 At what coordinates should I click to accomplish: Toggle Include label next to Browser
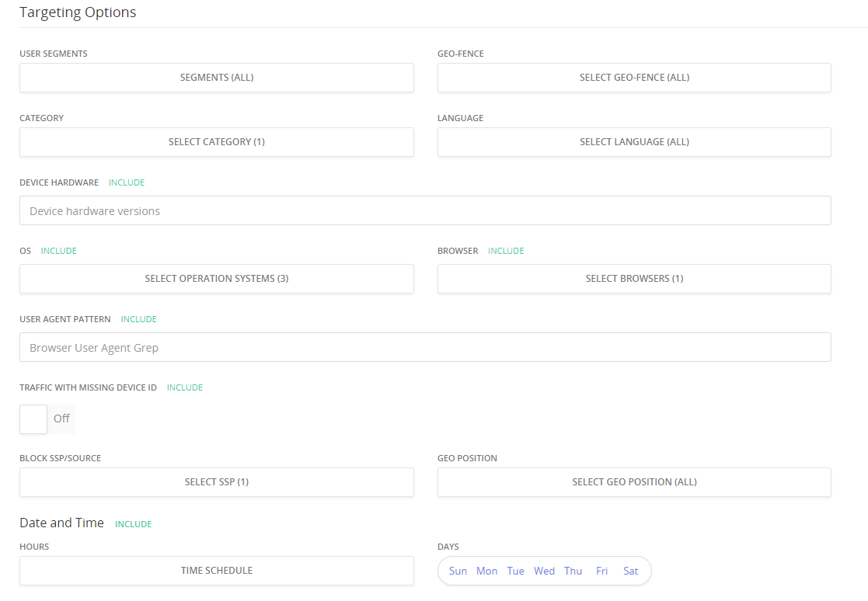tap(506, 251)
